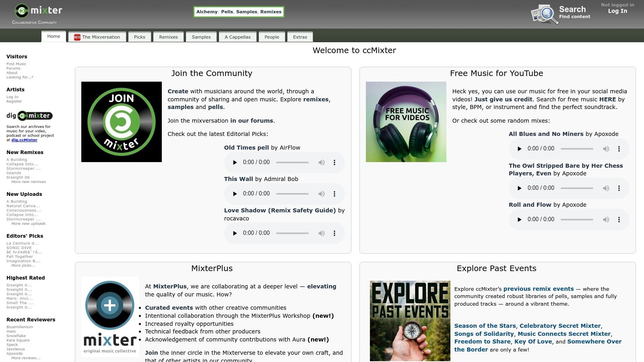This screenshot has width=644, height=362.
Task: Click the MixterPlus logo image
Action: pyautogui.click(x=110, y=317)
